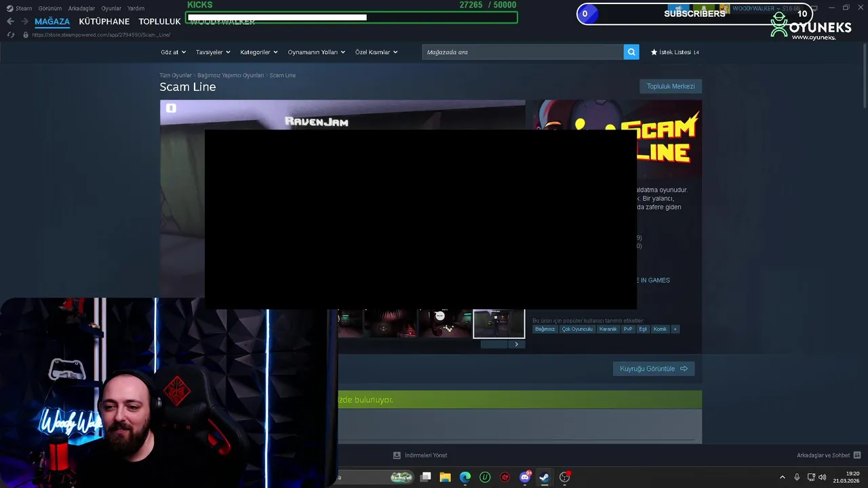The width and height of the screenshot is (868, 488).
Task: Pause the trailer using the top-left video icon
Action: pos(171,108)
